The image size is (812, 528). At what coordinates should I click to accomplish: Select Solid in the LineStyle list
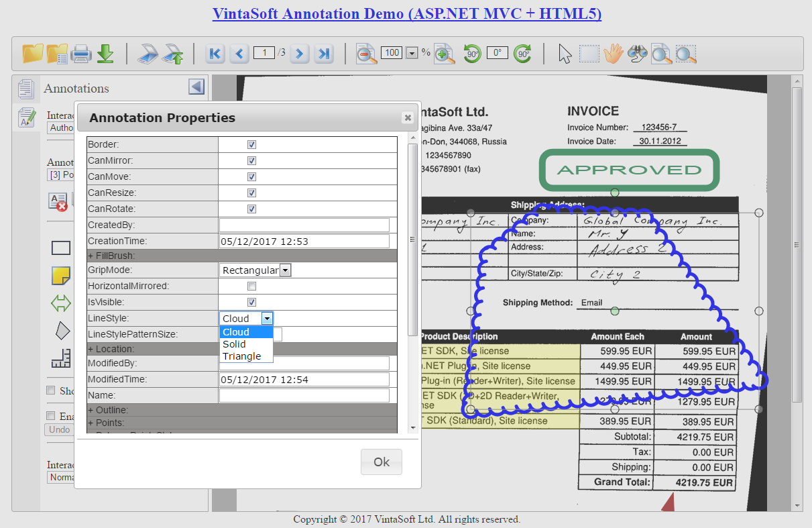[x=246, y=344]
